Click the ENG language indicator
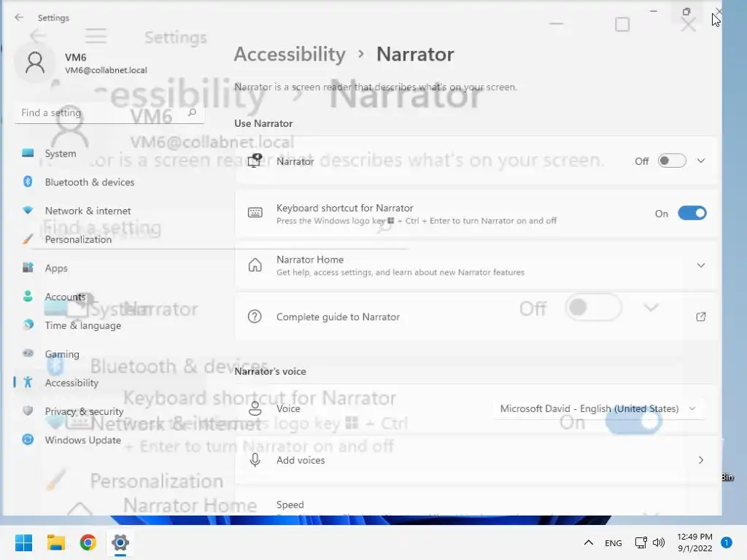Screen dimensions: 747x560 [613, 542]
